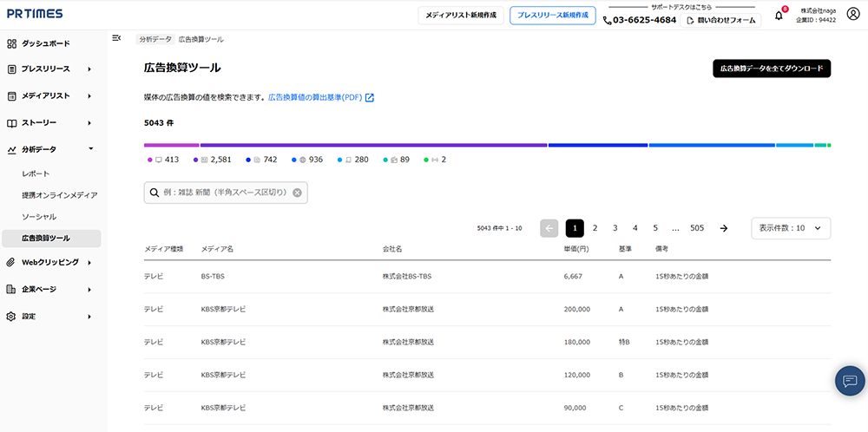Image resolution: width=868 pixels, height=432 pixels.
Task: Click 分析データ in the breadcrumb
Action: click(x=155, y=39)
